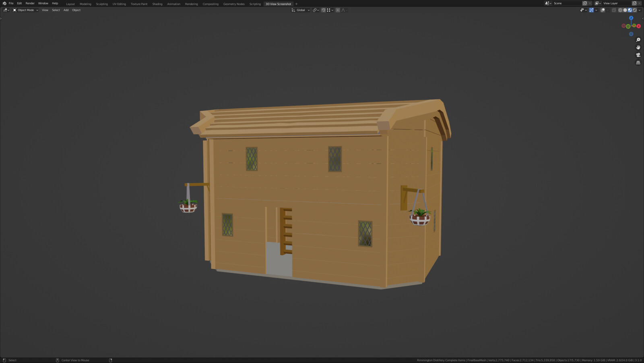The image size is (644, 363).
Task: Switch to the Sculpting workspace tab
Action: [102, 4]
